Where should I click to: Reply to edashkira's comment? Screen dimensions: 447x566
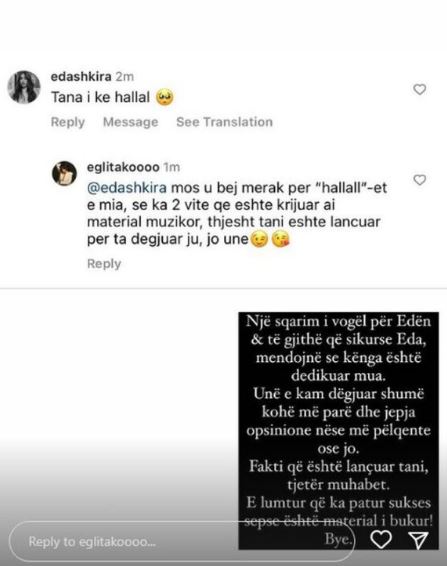tap(68, 122)
